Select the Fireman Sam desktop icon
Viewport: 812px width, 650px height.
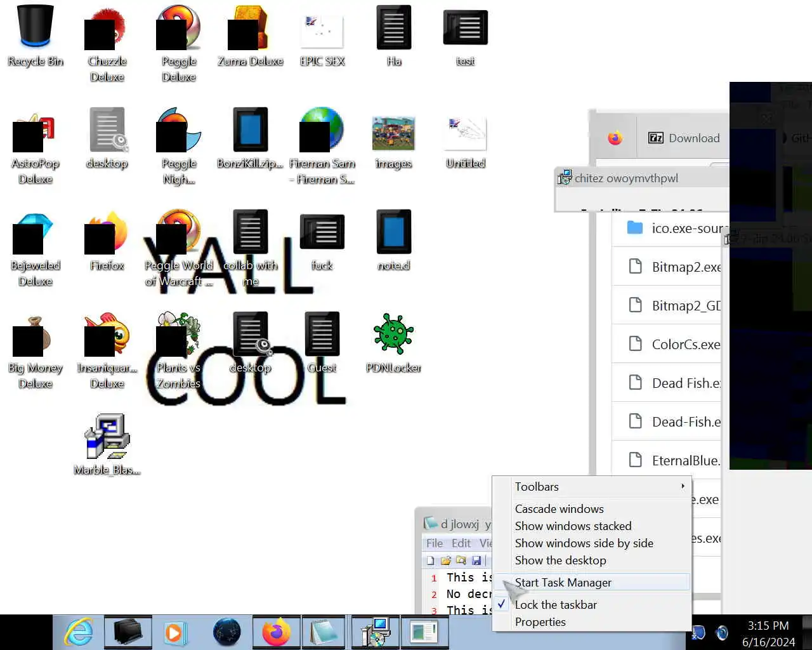[x=322, y=146]
